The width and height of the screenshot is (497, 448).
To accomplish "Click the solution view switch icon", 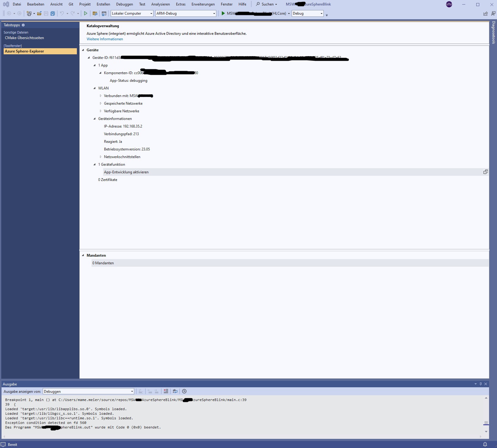I will (104, 13).
